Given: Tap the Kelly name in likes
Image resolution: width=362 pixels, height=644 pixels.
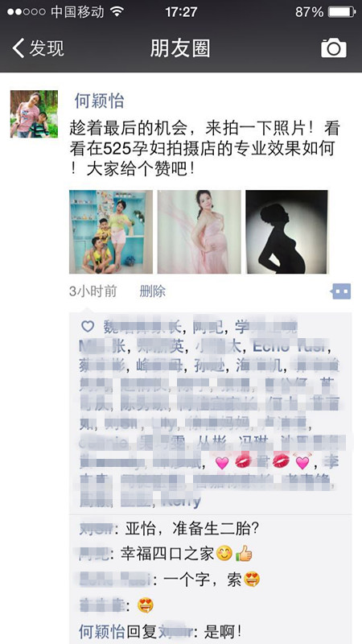Looking at the screenshot, I should click(182, 501).
